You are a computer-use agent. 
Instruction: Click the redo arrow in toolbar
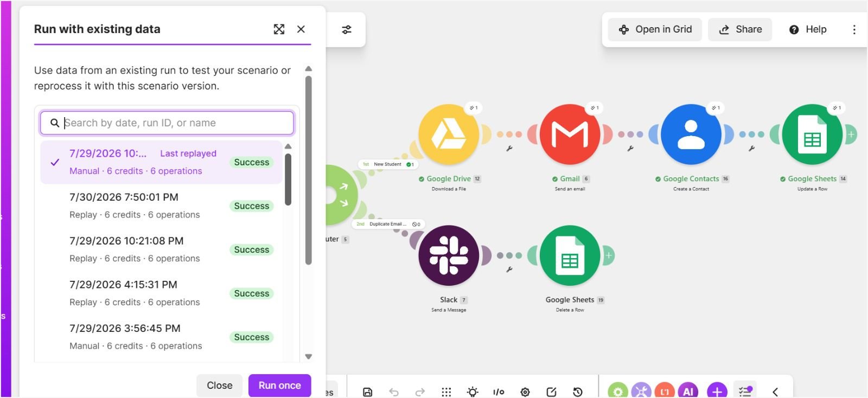click(x=420, y=391)
